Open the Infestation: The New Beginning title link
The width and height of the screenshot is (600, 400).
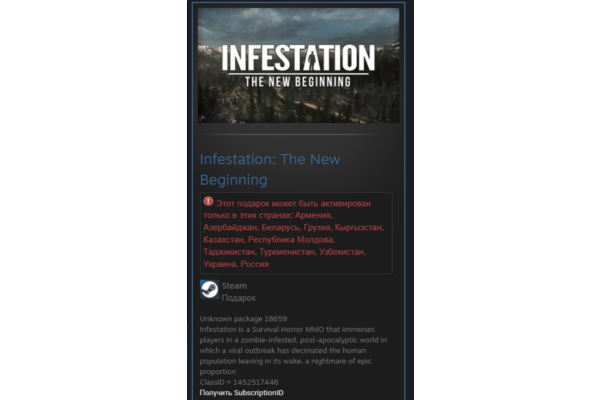click(x=270, y=169)
